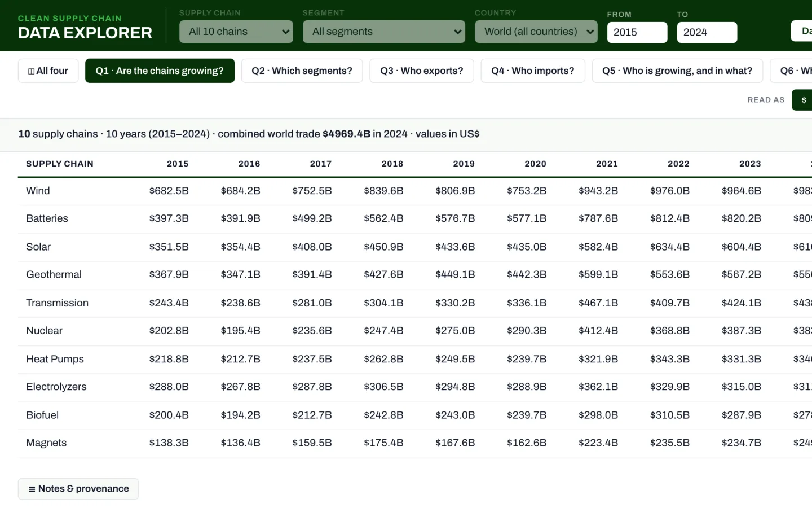The height and width of the screenshot is (508, 812).
Task: Open 'Notes & provenance' button
Action: (78, 489)
